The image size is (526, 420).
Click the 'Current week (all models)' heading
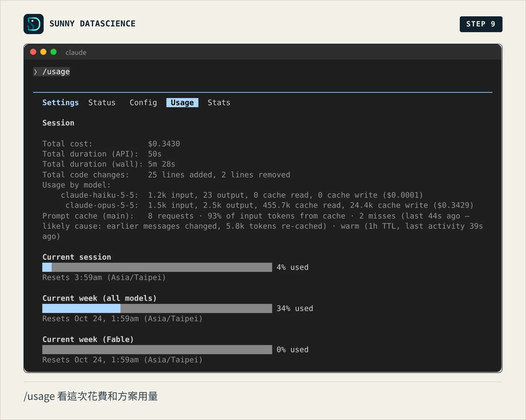(100, 298)
